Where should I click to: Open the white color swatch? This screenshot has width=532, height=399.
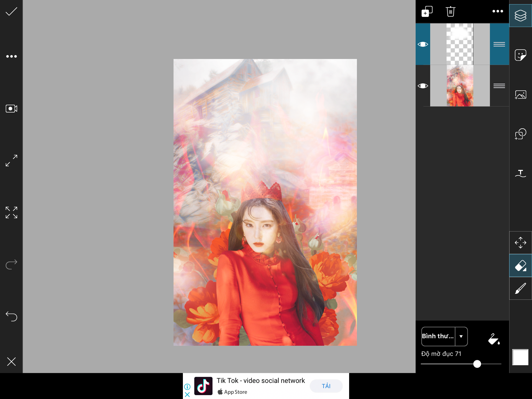point(520,357)
